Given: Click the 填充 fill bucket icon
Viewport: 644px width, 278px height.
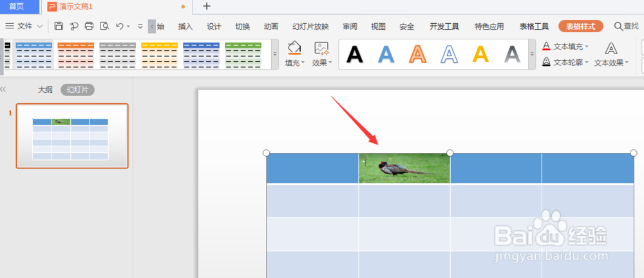Looking at the screenshot, I should (294, 48).
